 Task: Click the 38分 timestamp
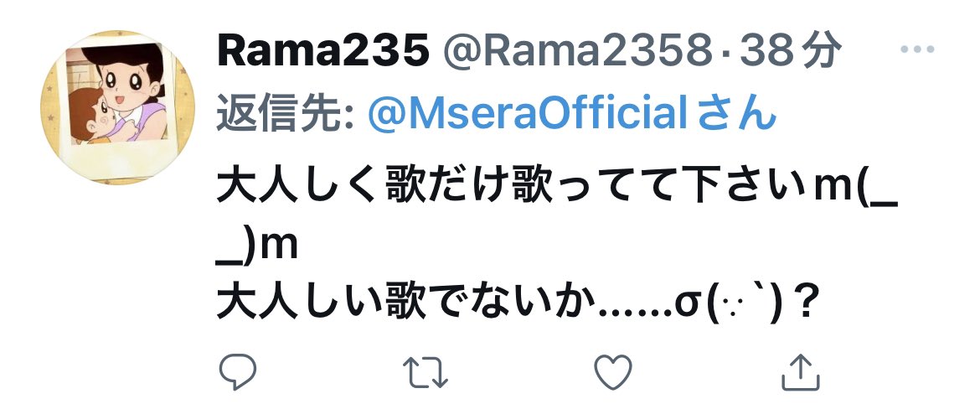tap(788, 51)
